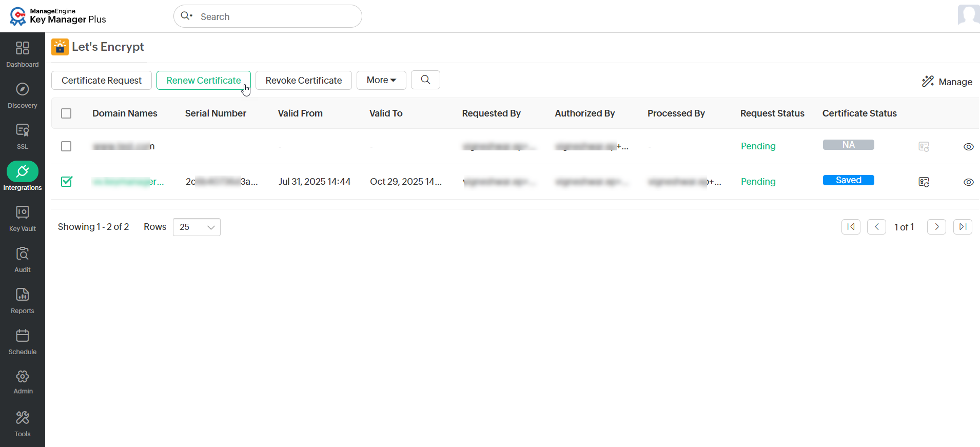Open search filter dropdown in search bar

187,16
